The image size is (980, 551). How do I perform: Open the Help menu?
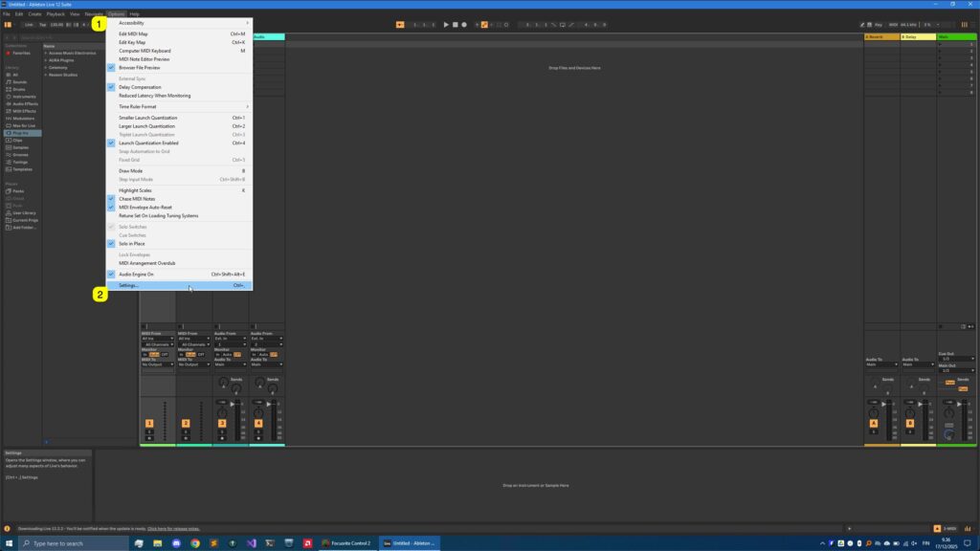point(131,13)
